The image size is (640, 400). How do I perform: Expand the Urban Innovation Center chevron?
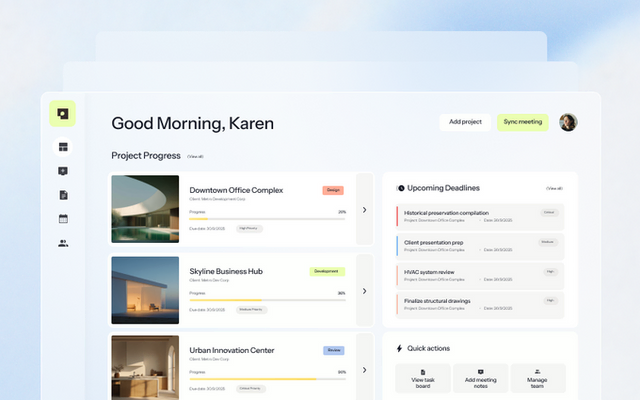364,370
